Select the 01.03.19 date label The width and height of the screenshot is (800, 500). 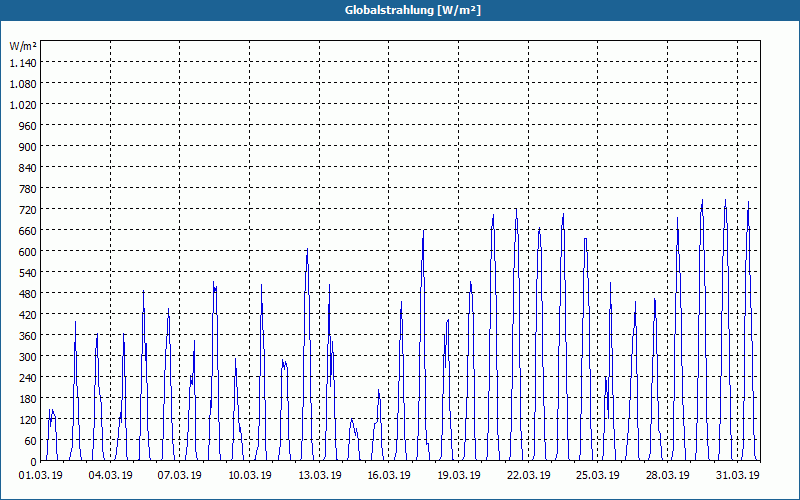(x=41, y=476)
